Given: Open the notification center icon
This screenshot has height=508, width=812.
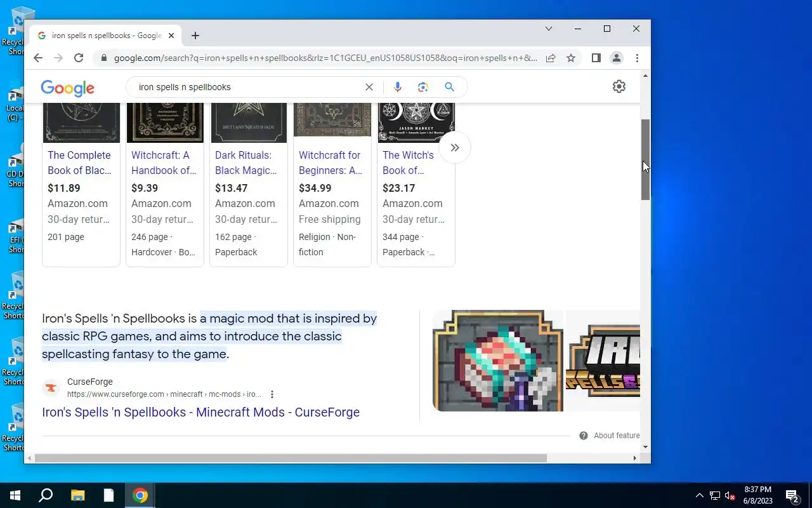Looking at the screenshot, I should pos(792,495).
